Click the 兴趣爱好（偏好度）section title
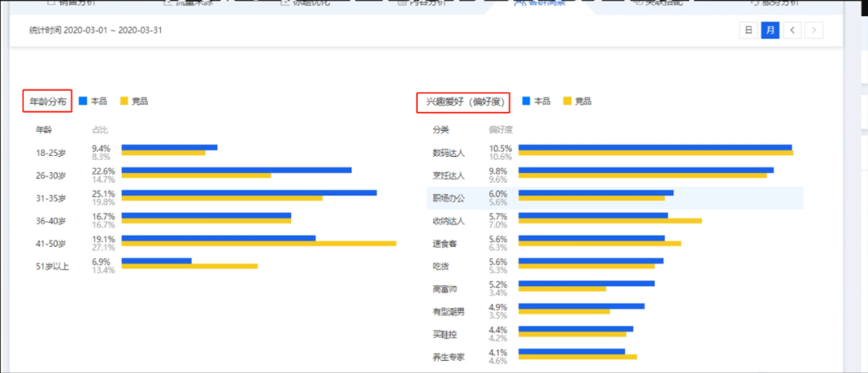This screenshot has height=373, width=868. [x=463, y=101]
